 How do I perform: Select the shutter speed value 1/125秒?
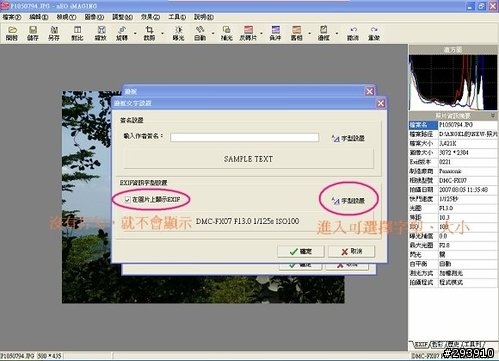(x=449, y=199)
